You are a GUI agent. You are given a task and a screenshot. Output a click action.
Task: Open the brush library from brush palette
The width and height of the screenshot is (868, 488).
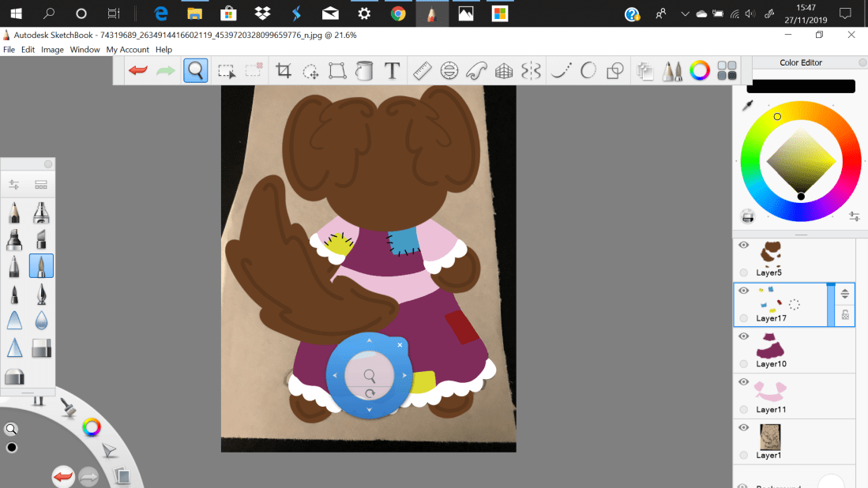point(41,185)
